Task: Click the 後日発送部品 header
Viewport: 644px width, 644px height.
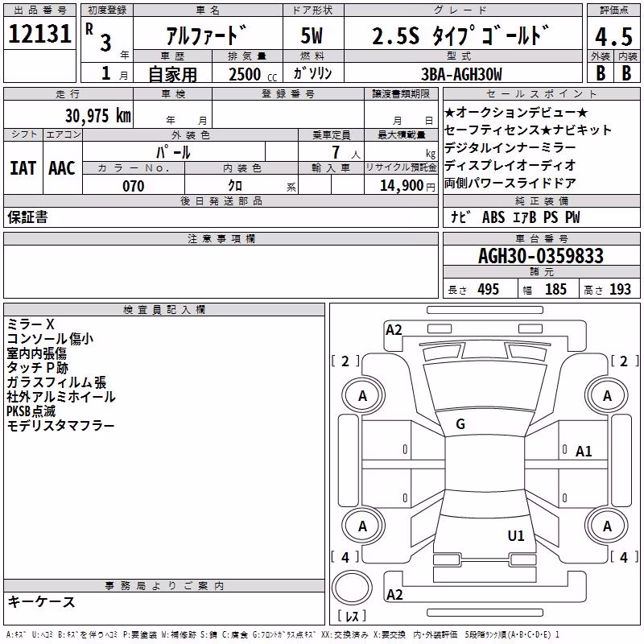Action: tap(221, 200)
